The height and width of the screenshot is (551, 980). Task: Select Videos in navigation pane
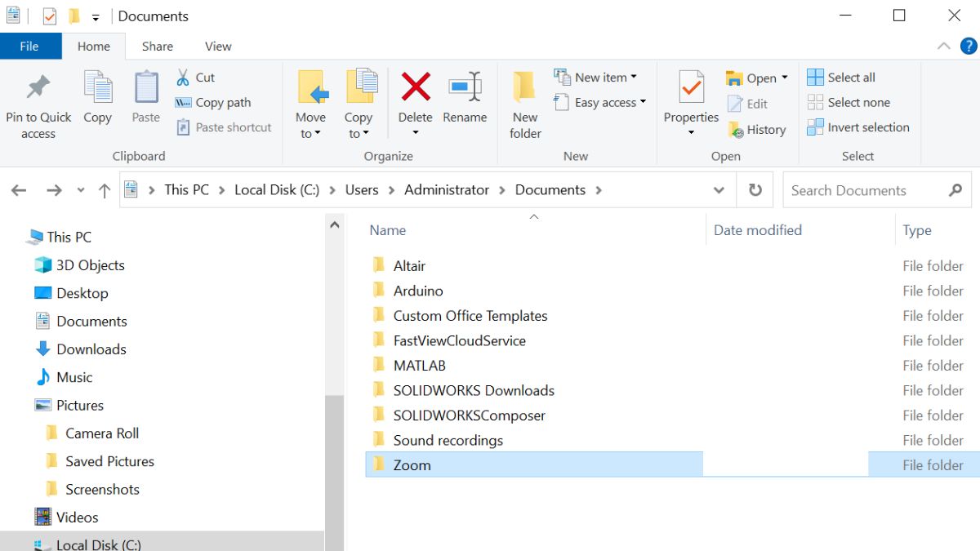66,518
